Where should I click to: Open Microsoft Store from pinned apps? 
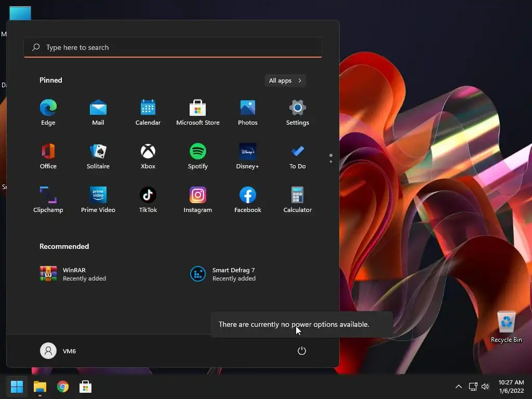198,113
